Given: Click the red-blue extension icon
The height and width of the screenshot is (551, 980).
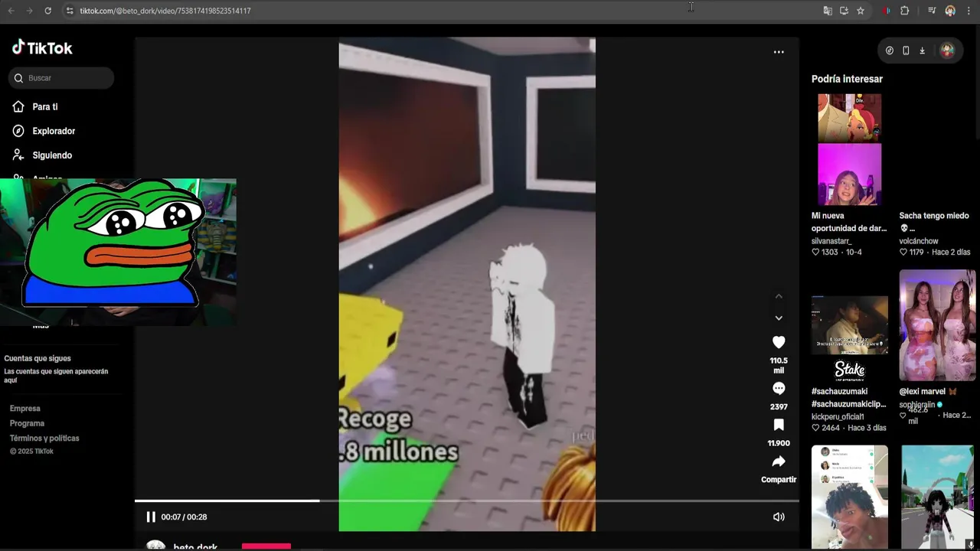Looking at the screenshot, I should pyautogui.click(x=887, y=11).
